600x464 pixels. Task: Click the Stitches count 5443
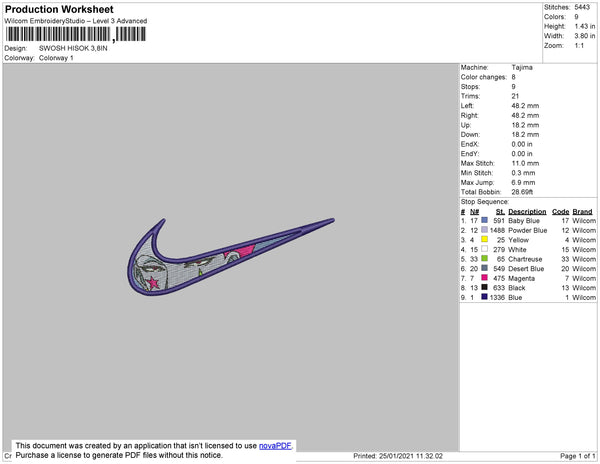(582, 7)
